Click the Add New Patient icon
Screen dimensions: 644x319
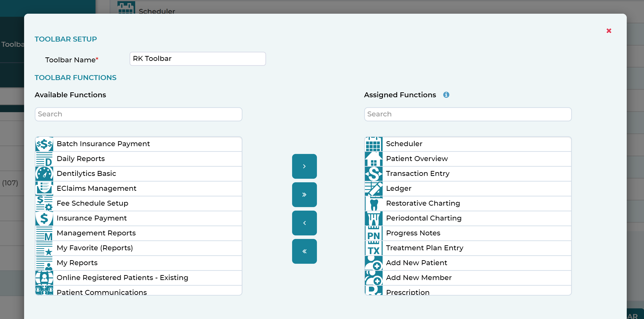373,263
